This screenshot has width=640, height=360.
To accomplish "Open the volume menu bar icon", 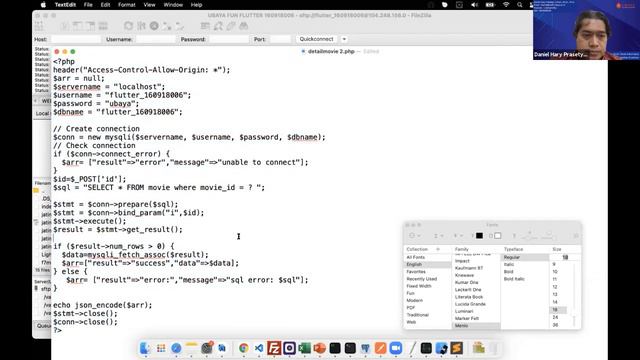I will [474, 5].
